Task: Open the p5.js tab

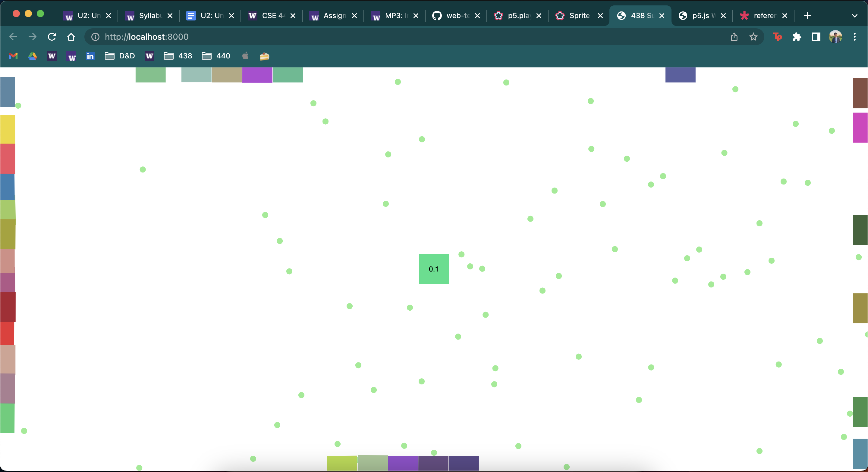Action: click(x=698, y=16)
